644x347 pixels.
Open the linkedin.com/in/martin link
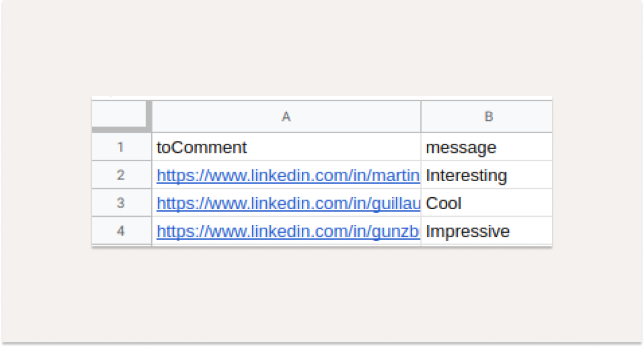(x=288, y=175)
